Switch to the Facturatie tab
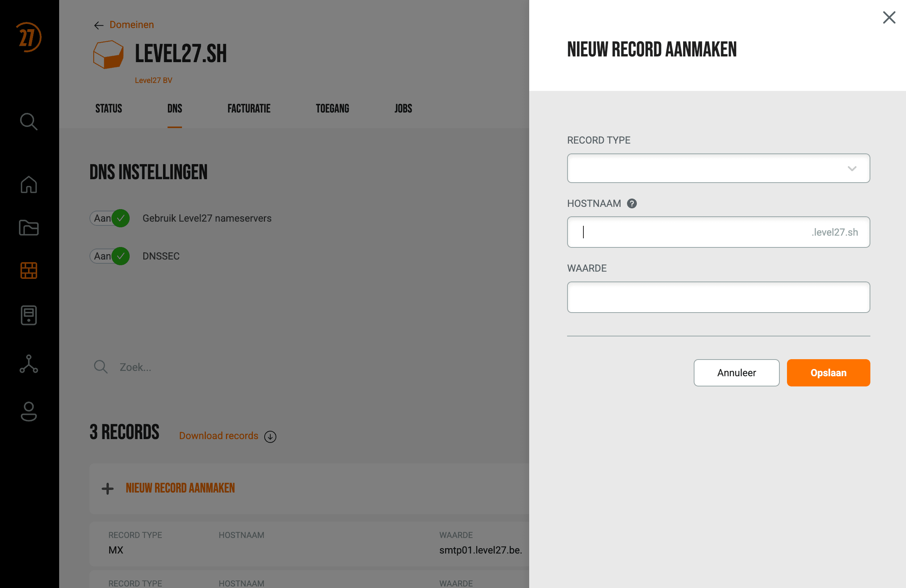The width and height of the screenshot is (906, 588). click(x=249, y=108)
